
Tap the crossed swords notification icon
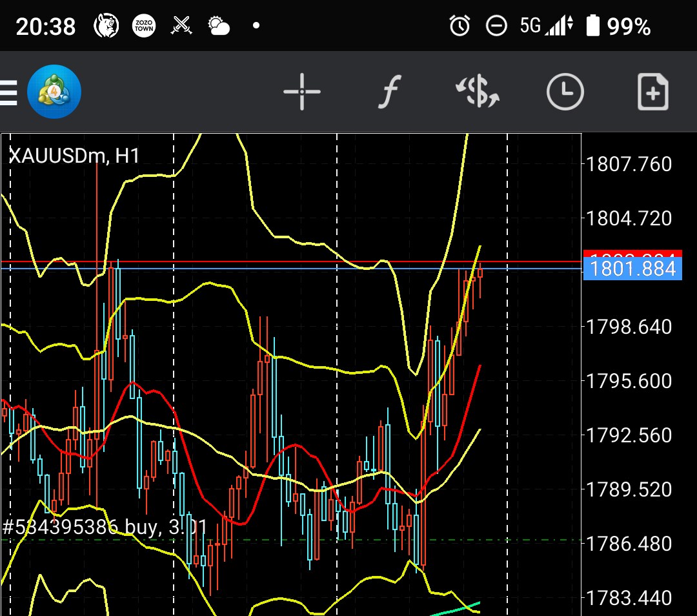(181, 25)
